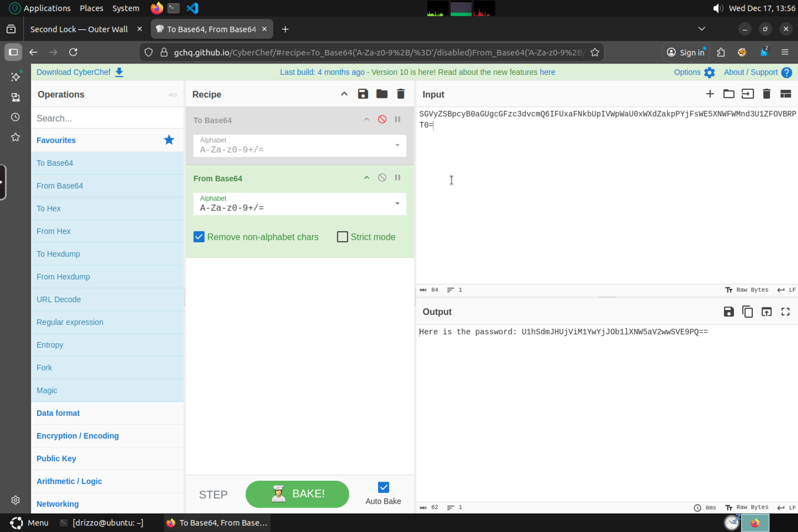Open a file as input
The height and width of the screenshot is (532, 798).
729,94
